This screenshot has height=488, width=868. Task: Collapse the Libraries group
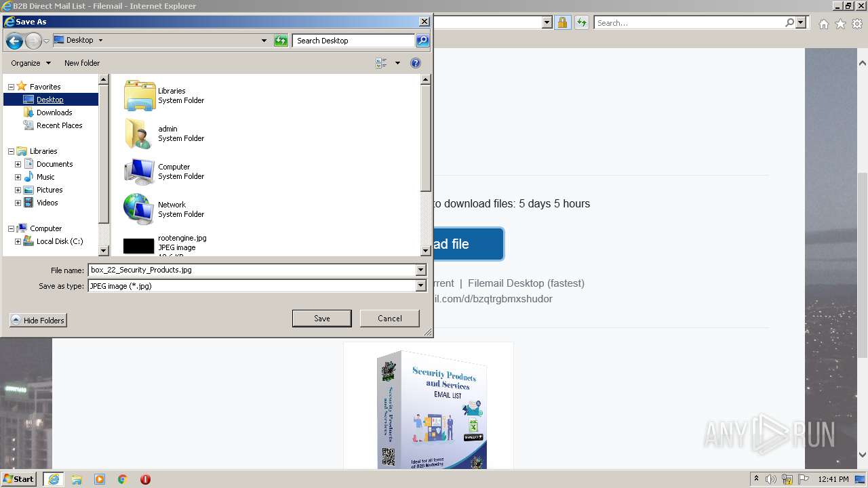click(11, 151)
